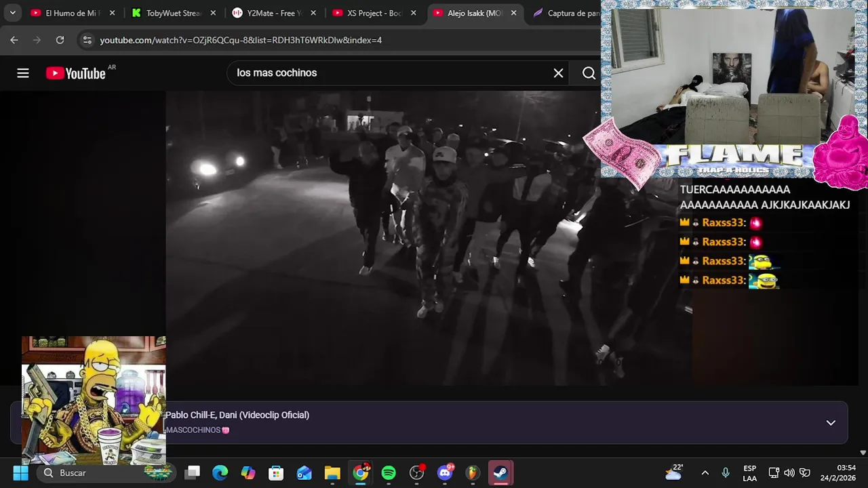Switch to Chrome on the taskbar
The height and width of the screenshot is (488, 868).
(361, 472)
